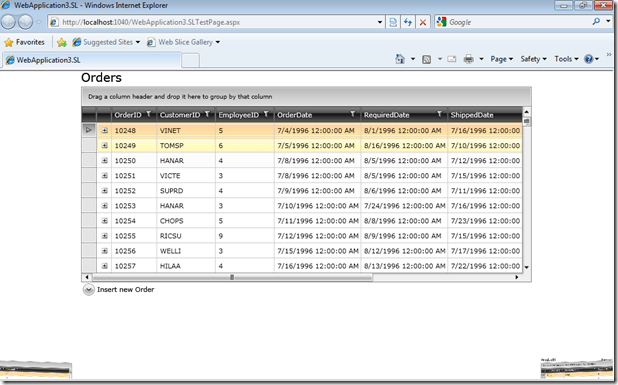Open the Safety menu
The height and width of the screenshot is (385, 618).
[x=533, y=59]
